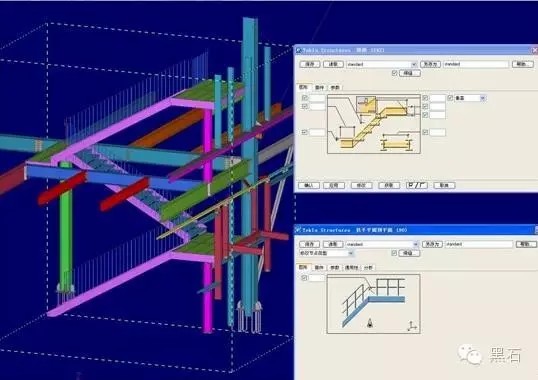This screenshot has height=380, width=538.
Task: Click the Modify button at stair dialog bottom
Action: (x=361, y=185)
